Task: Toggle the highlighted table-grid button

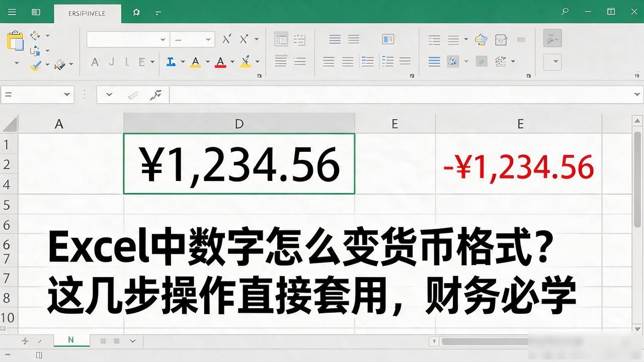Action: [281, 39]
